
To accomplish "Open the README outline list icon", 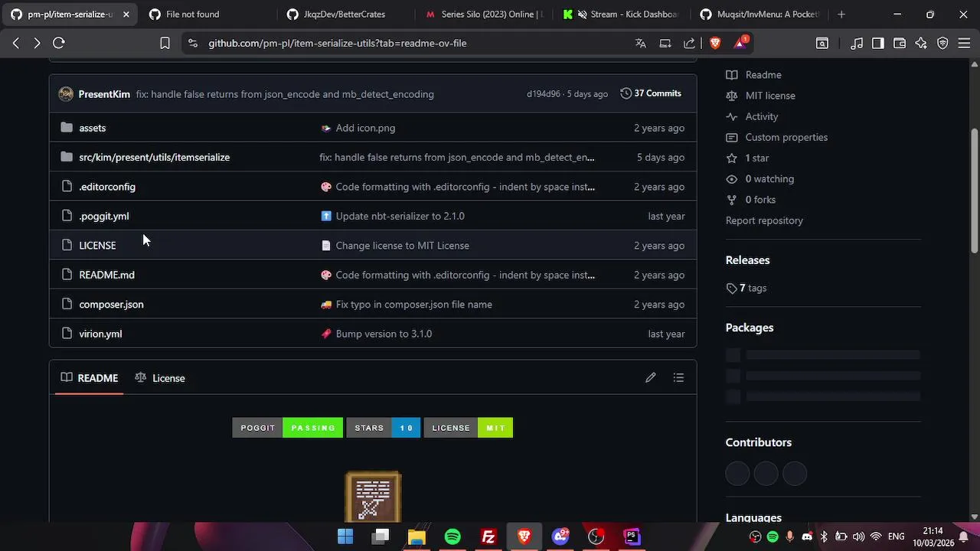I will coord(678,377).
